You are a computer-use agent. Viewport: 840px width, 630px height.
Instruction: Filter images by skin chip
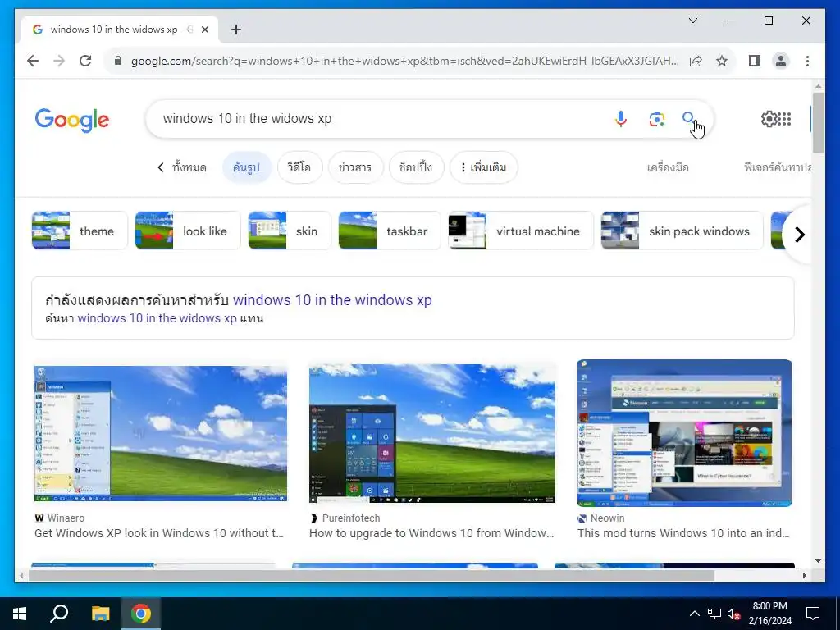point(290,231)
